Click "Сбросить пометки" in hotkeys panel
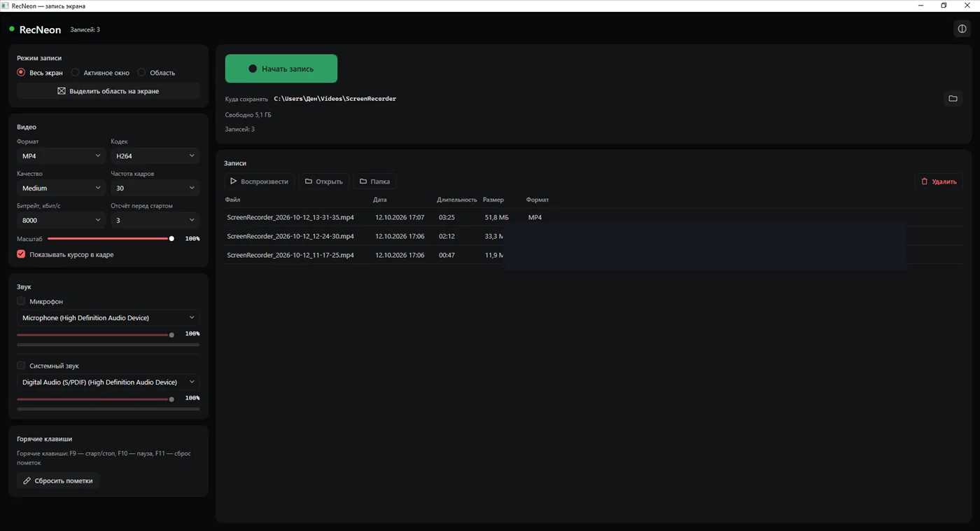 (58, 481)
